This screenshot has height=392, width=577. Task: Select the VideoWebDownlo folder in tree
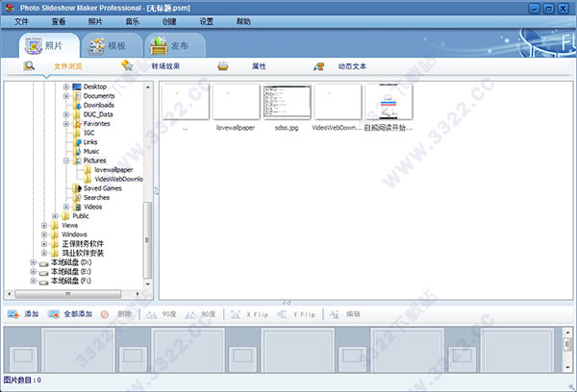click(118, 179)
